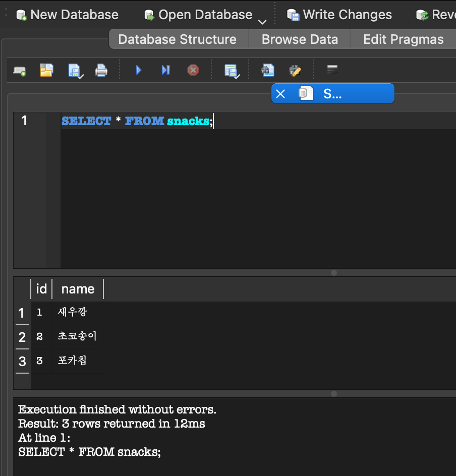Expand the save results view dropdown
Screen dimensions: 456x476
click(x=237, y=77)
